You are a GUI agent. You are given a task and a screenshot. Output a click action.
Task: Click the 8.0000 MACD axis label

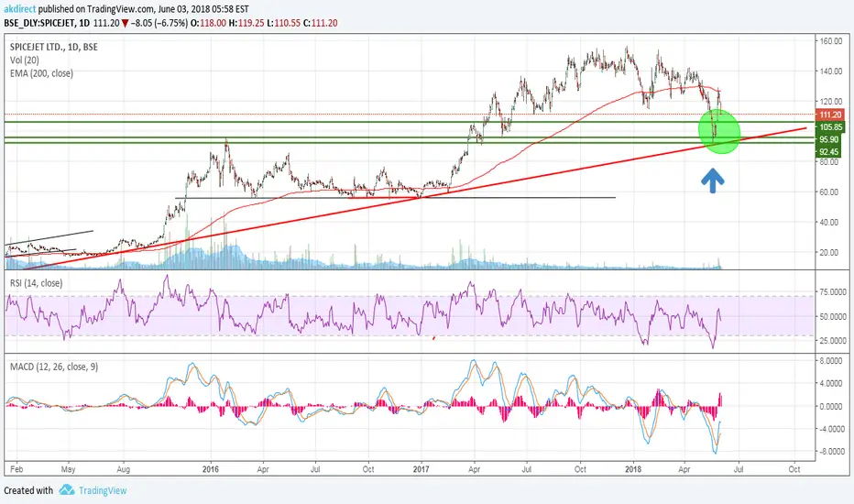[x=831, y=361]
